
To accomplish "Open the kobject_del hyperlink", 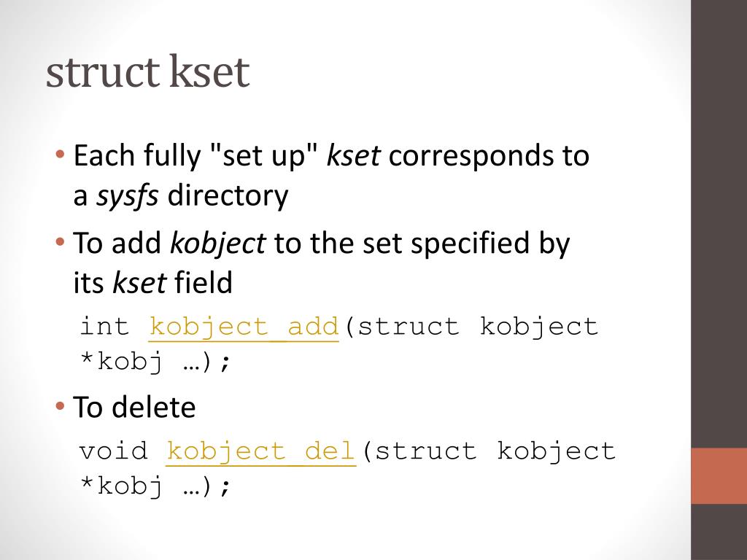I will tap(261, 452).
